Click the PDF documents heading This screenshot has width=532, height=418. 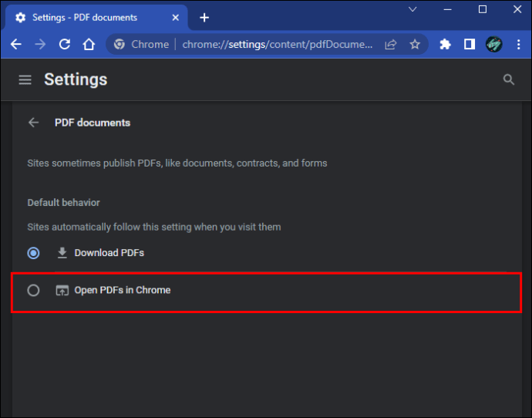pyautogui.click(x=93, y=123)
